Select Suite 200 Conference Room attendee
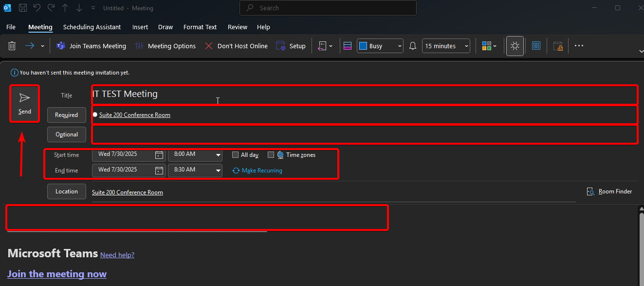The width and height of the screenshot is (644, 286). pos(135,115)
